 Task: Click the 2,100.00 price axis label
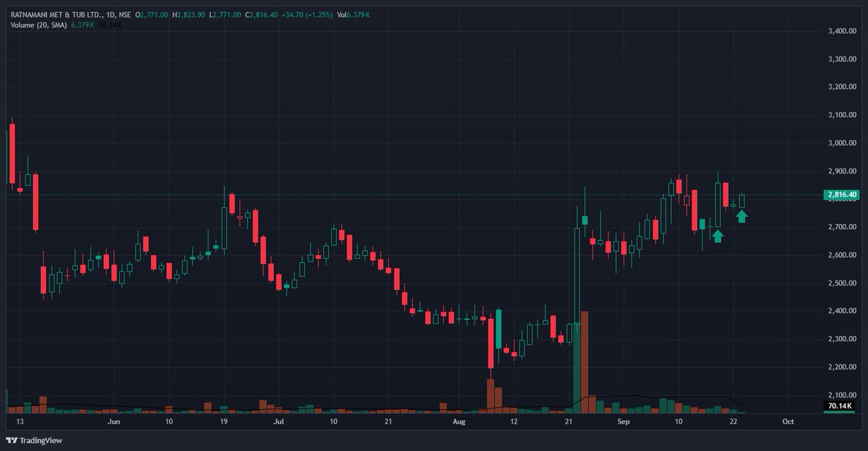click(842, 395)
